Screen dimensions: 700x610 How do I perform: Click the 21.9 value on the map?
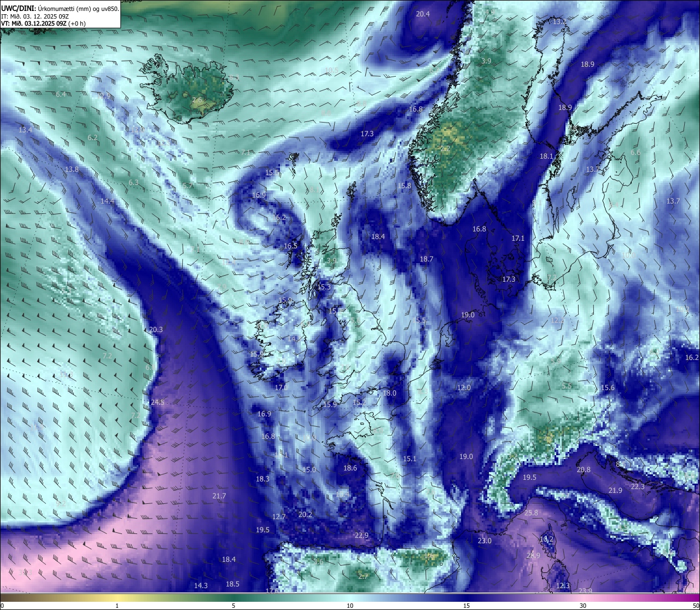(x=615, y=491)
